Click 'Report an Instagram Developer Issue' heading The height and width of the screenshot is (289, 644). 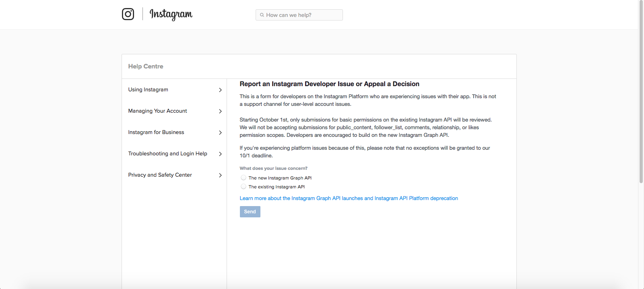click(x=330, y=84)
